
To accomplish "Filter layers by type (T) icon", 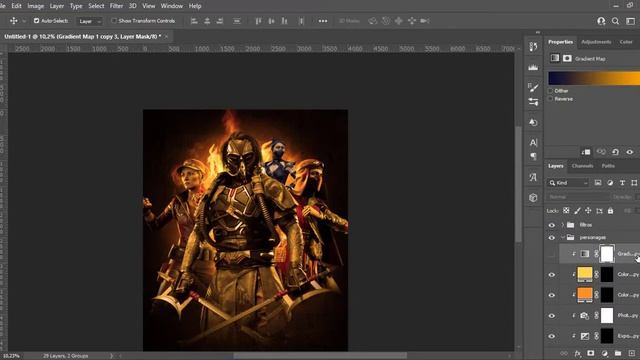I will click(622, 183).
